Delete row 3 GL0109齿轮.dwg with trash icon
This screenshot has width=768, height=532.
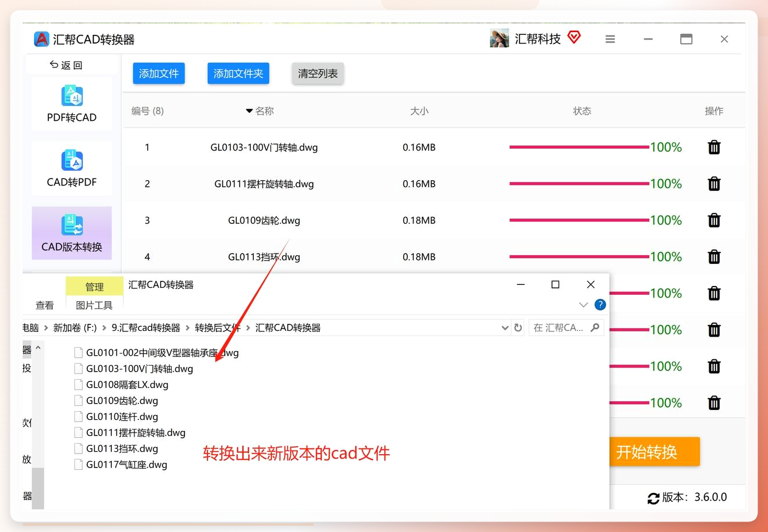tap(714, 220)
